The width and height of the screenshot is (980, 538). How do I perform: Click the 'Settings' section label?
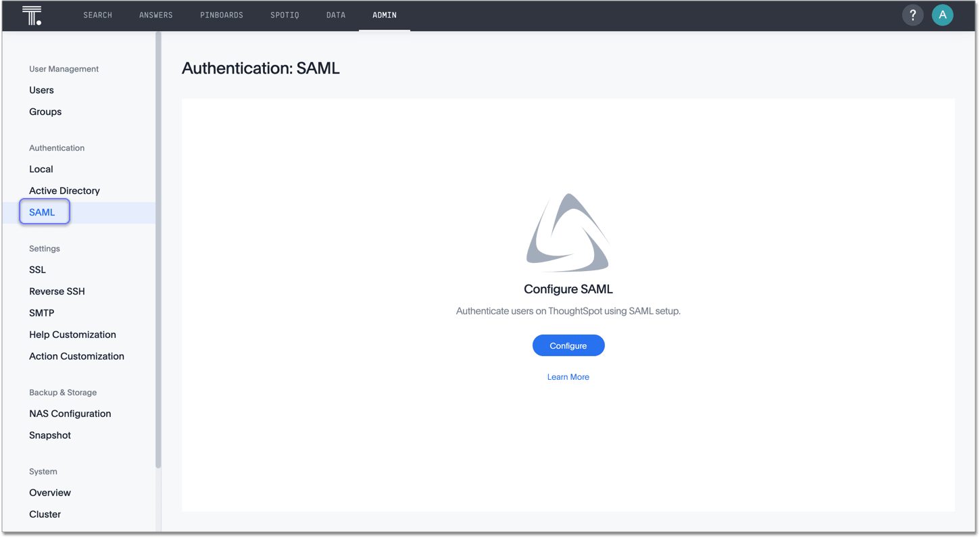pyautogui.click(x=45, y=249)
